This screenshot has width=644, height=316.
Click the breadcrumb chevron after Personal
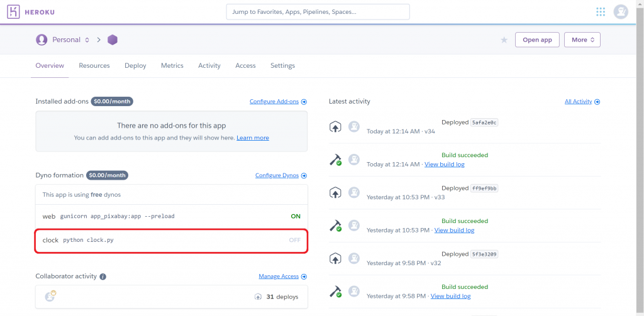tap(99, 40)
